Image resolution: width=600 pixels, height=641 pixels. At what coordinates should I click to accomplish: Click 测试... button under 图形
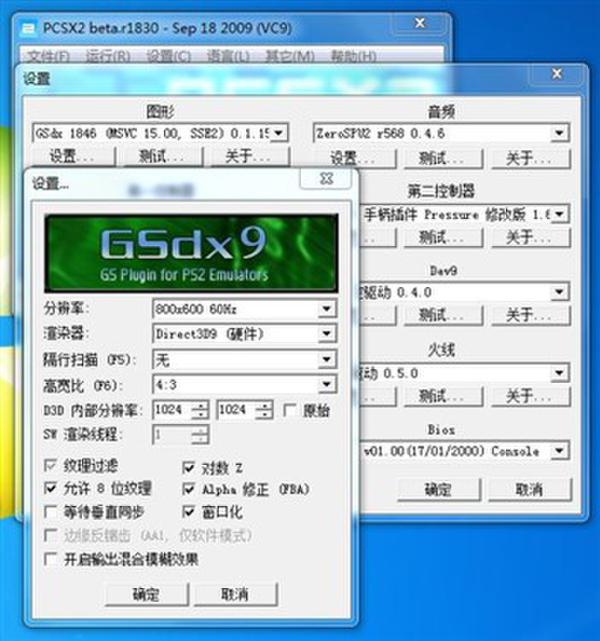coord(161,156)
